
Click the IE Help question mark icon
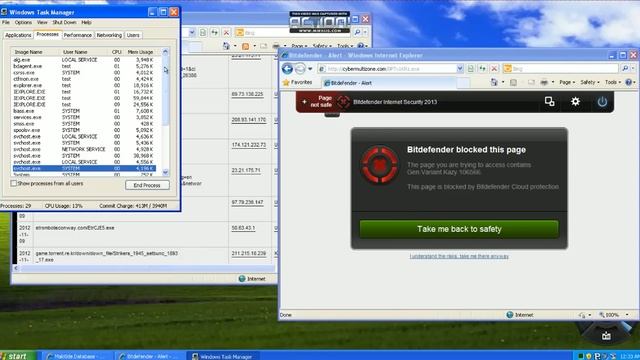629,82
